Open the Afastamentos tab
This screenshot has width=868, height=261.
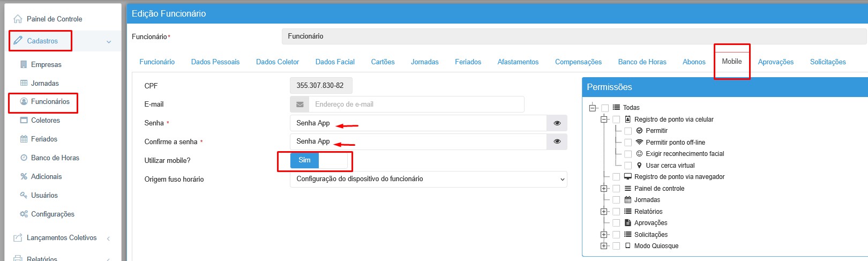pyautogui.click(x=518, y=62)
